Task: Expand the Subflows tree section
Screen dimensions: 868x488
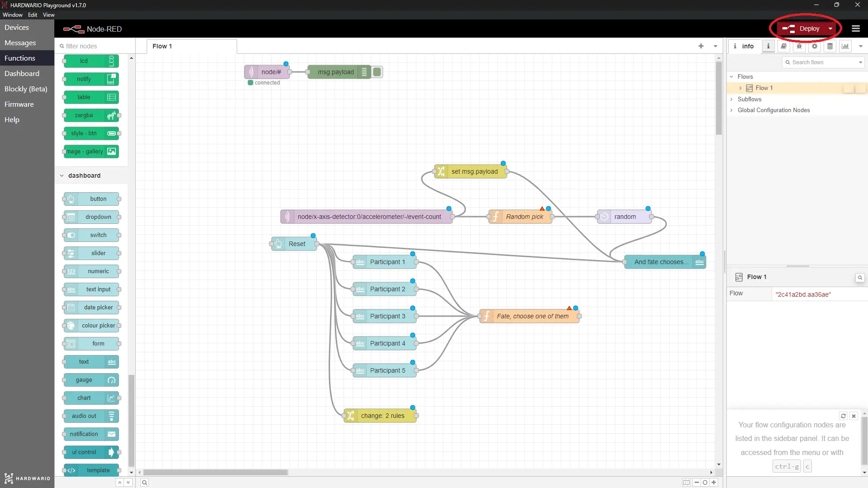Action: (x=731, y=99)
